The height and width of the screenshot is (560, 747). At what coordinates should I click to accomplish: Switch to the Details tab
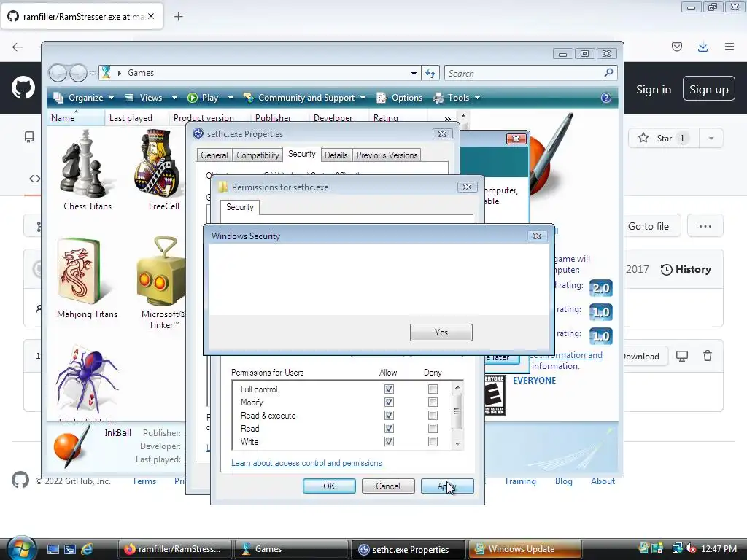click(336, 155)
